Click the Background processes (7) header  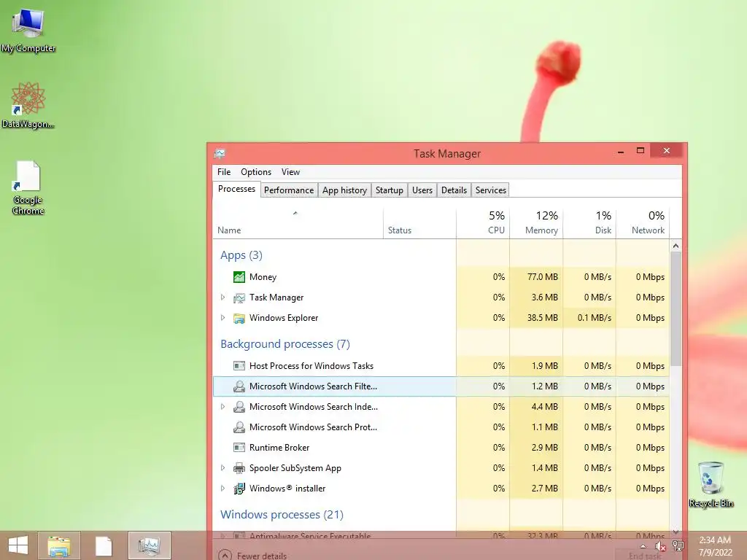point(285,344)
